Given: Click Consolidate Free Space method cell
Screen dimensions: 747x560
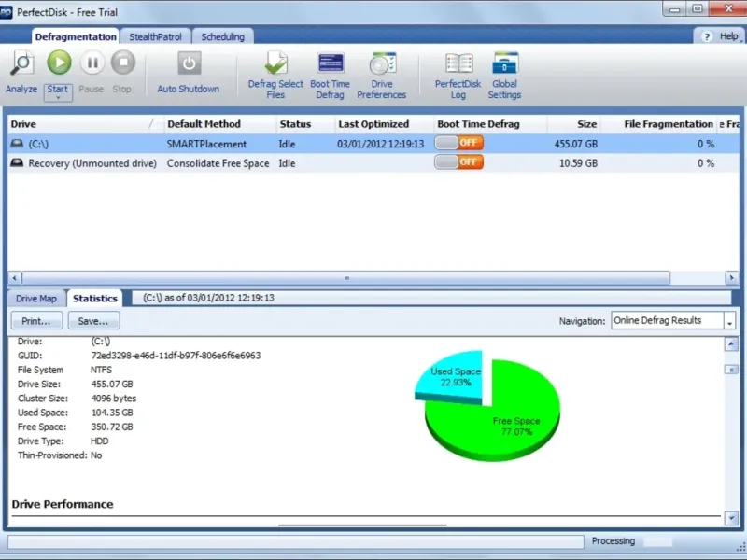Looking at the screenshot, I should coord(218,163).
